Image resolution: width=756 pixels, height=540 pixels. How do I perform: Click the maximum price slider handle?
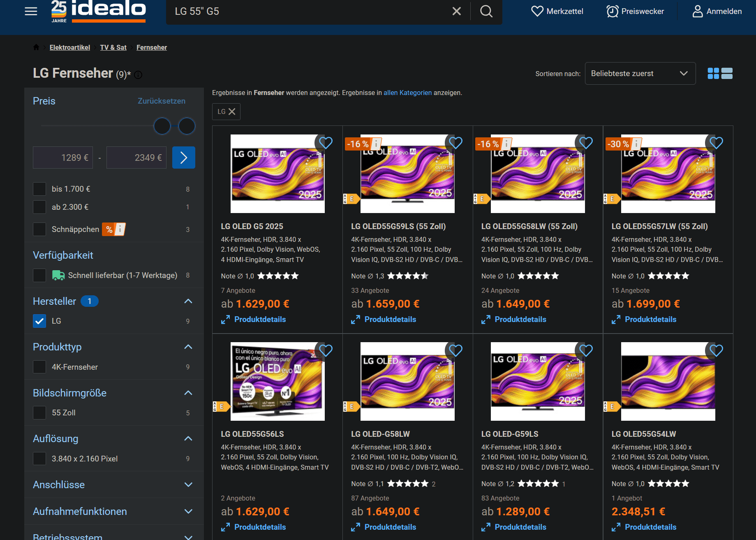tap(187, 126)
